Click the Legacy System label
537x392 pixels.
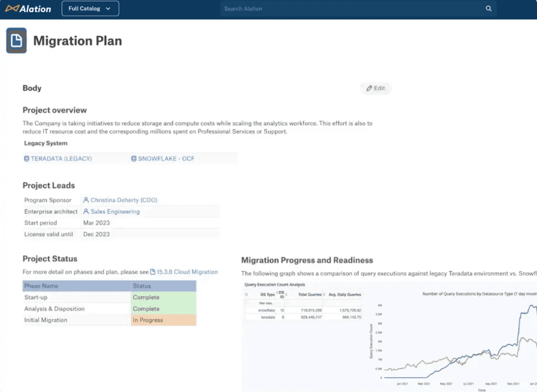pos(46,143)
